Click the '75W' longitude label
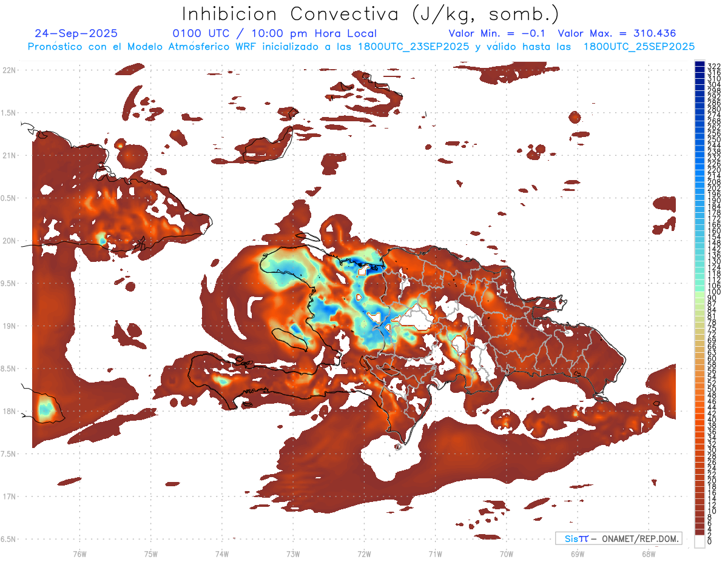Screen dimensions: 728x562 point(151,554)
